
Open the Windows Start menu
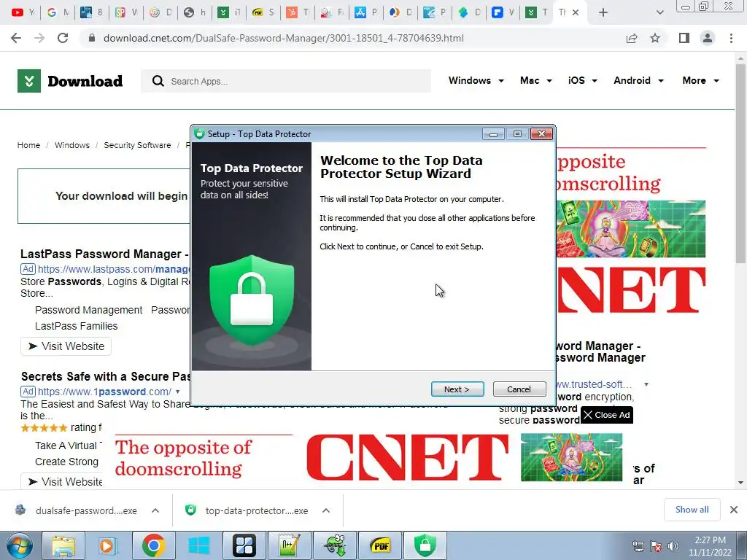pyautogui.click(x=19, y=545)
